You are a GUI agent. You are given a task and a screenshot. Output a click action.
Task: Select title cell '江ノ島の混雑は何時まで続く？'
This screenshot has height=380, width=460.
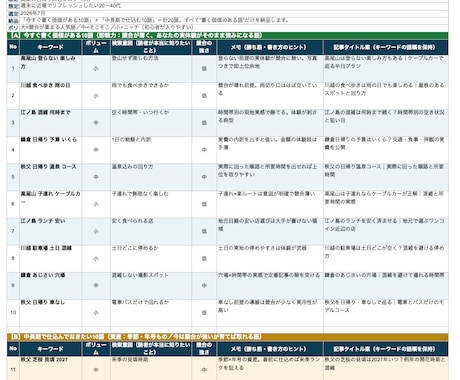point(385,123)
